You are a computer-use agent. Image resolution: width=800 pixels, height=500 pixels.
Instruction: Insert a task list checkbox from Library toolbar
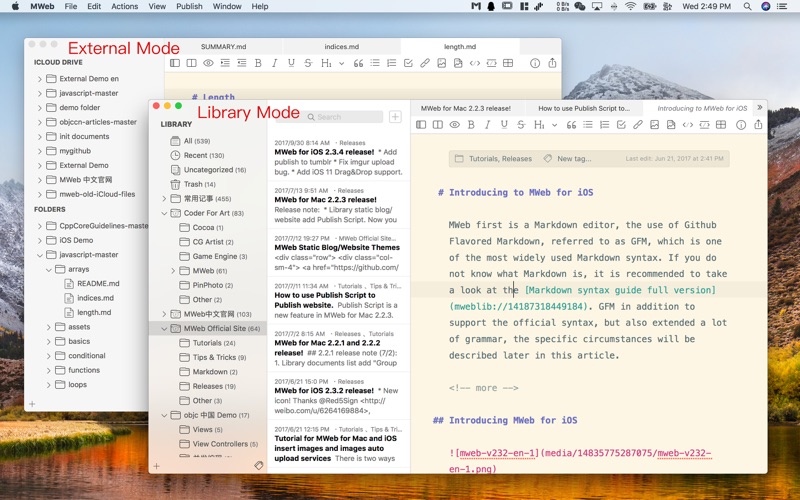pos(621,125)
